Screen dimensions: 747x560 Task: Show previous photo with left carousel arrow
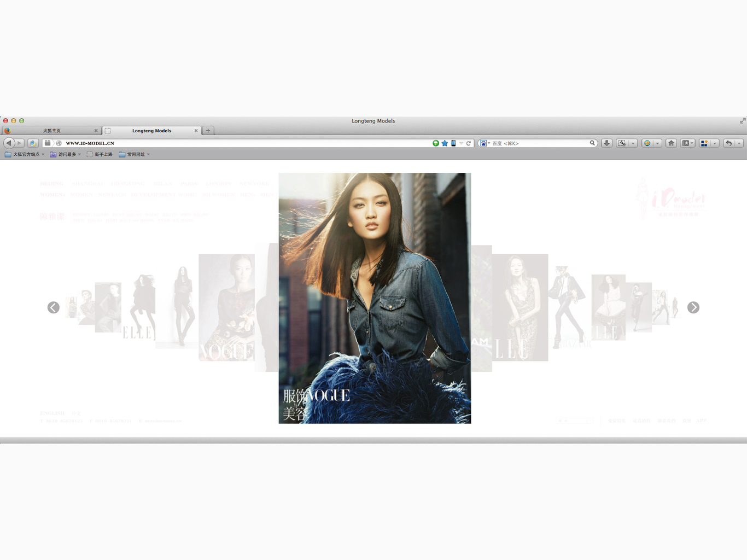(53, 307)
